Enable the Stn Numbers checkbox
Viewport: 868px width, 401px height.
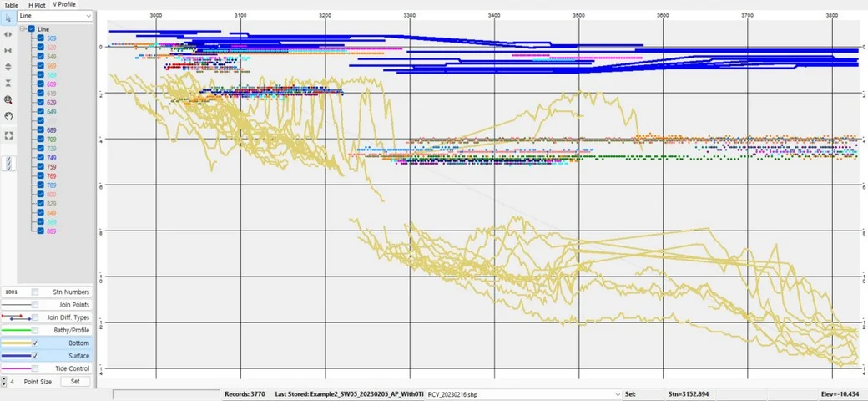(x=35, y=292)
